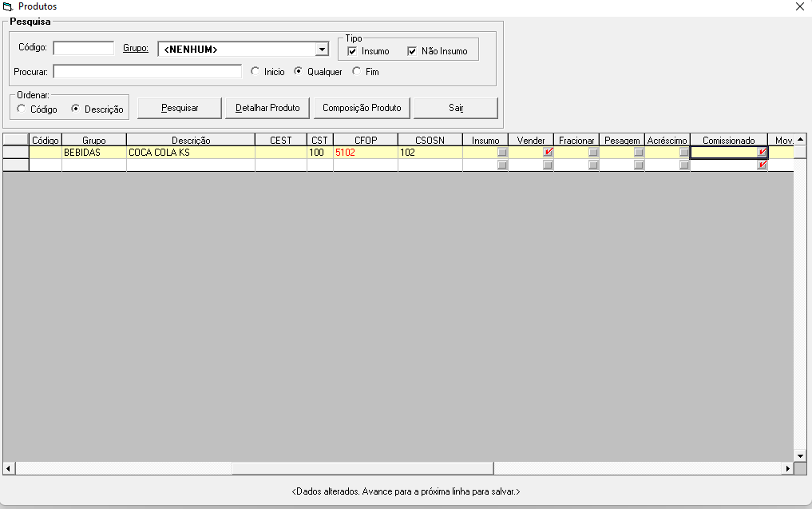Select the CST value 100
The width and height of the screenshot is (812, 509).
(x=320, y=153)
